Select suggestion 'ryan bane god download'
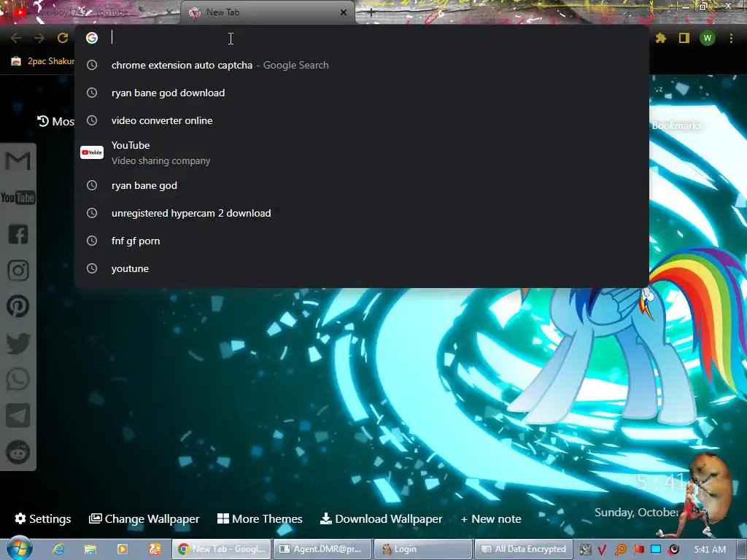This screenshot has height=560, width=747. coord(362,93)
